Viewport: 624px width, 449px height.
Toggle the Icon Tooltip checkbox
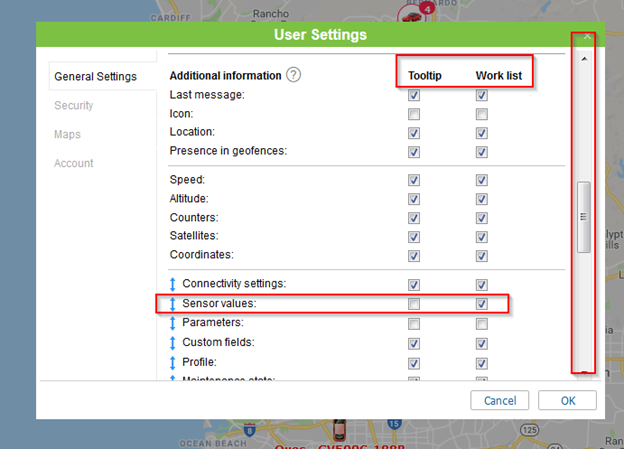(x=414, y=114)
